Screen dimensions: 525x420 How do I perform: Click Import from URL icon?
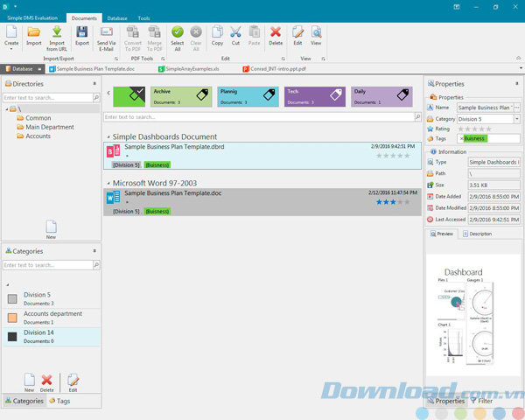tap(57, 31)
